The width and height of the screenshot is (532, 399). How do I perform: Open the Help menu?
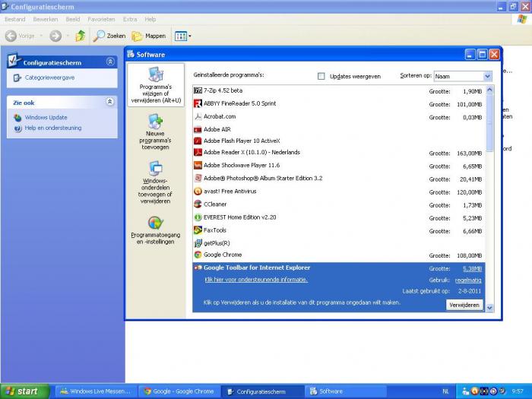pyautogui.click(x=150, y=19)
